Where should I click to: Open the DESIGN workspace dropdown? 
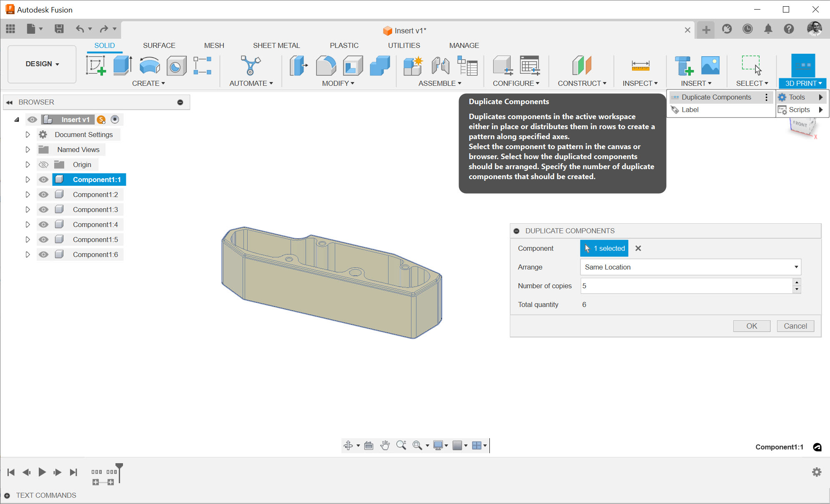(42, 64)
